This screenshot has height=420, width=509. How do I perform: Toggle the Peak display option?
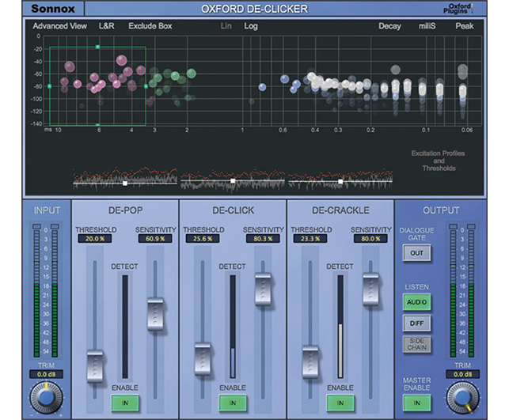click(x=465, y=26)
